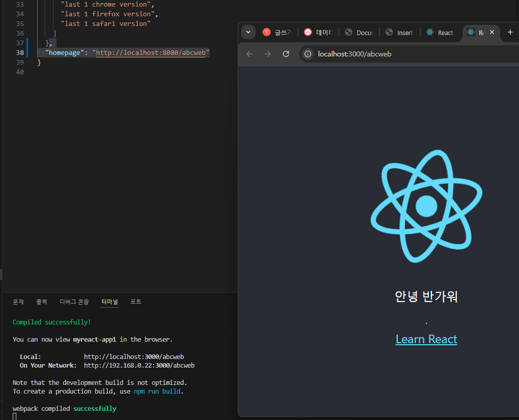Open the Chrome tab search dropdown

[248, 32]
